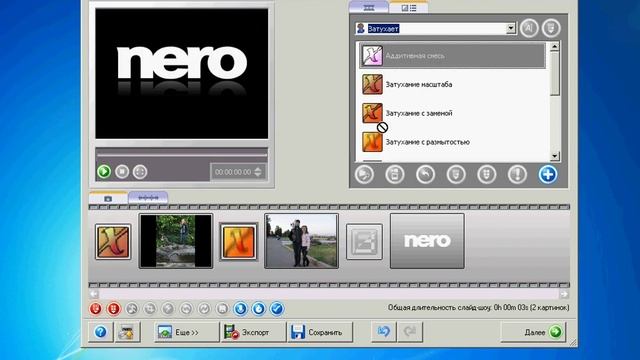Proceed with the Далее button
This screenshot has height=360, width=640.
[533, 332]
